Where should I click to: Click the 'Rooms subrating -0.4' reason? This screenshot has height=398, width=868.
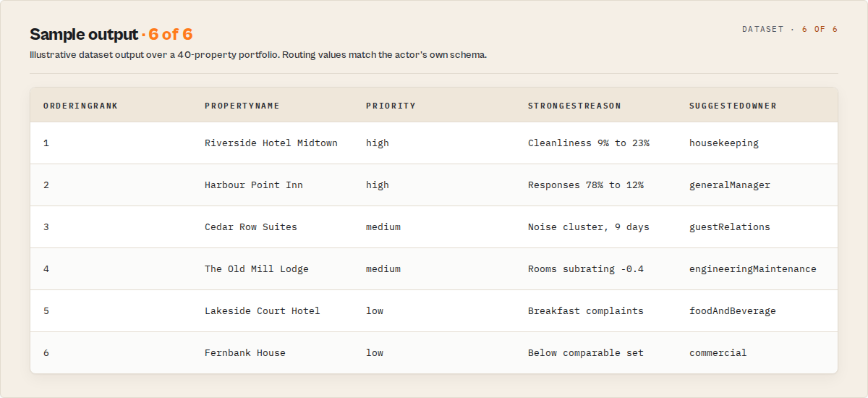586,269
